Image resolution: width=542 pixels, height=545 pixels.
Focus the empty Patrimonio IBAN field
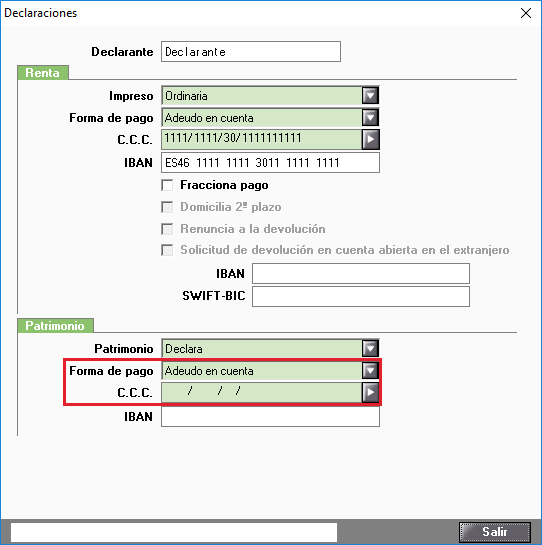tap(270, 416)
